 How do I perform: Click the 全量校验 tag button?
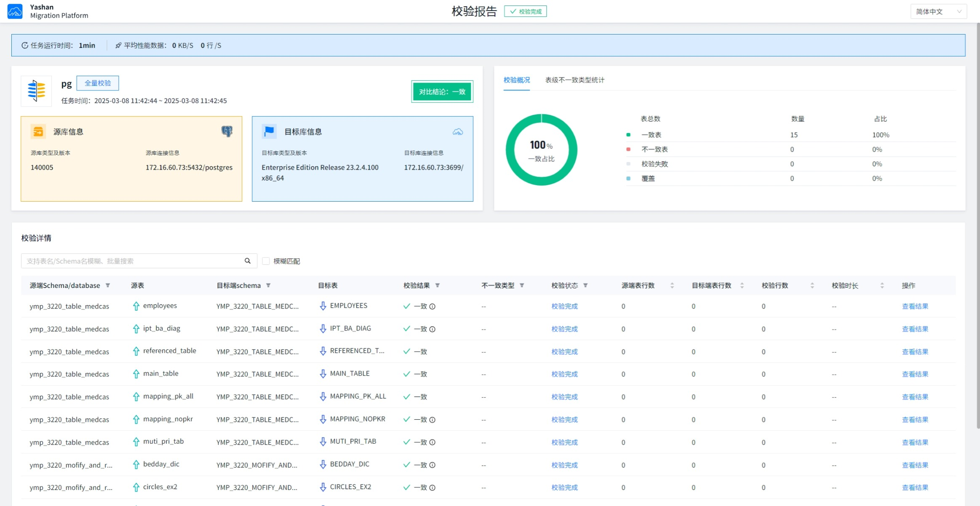click(x=98, y=83)
